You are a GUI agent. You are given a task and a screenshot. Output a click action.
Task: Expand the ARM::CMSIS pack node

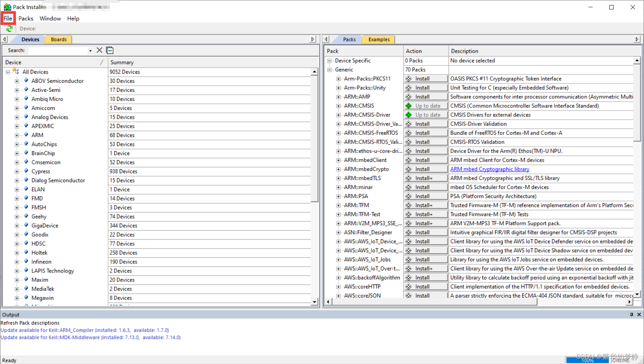[x=338, y=106]
